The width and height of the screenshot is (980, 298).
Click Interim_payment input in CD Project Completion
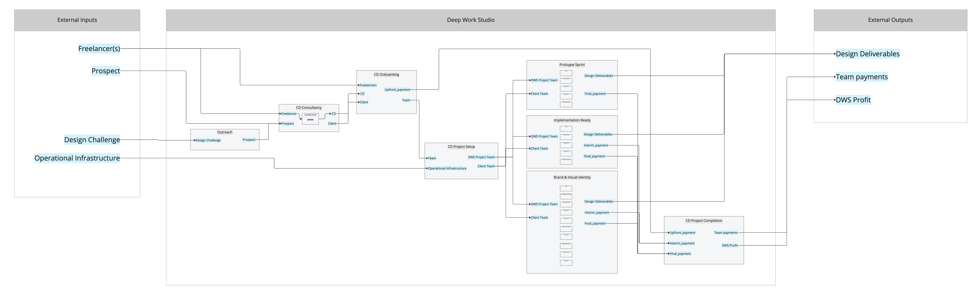pyautogui.click(x=682, y=243)
